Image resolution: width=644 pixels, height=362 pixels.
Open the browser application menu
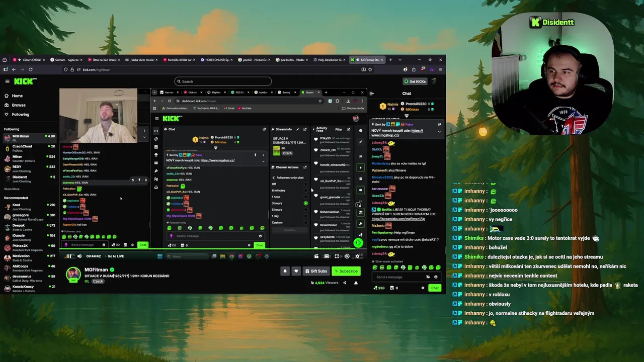[x=440, y=69]
